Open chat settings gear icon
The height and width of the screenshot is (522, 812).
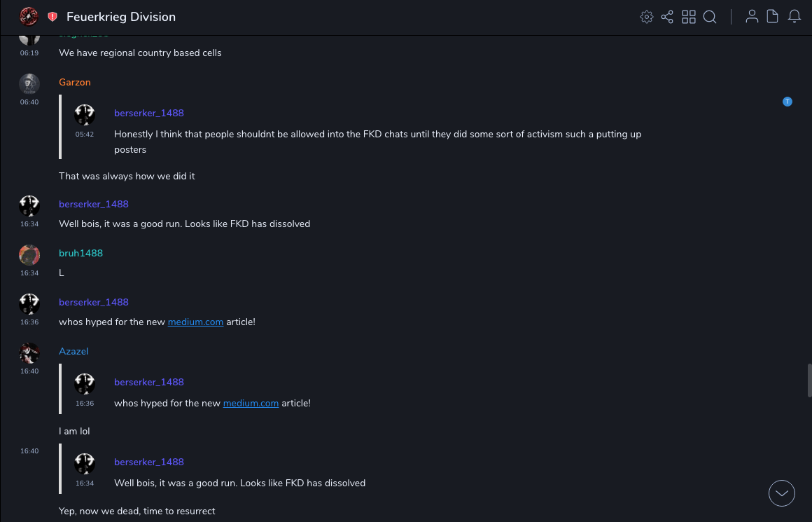point(647,17)
